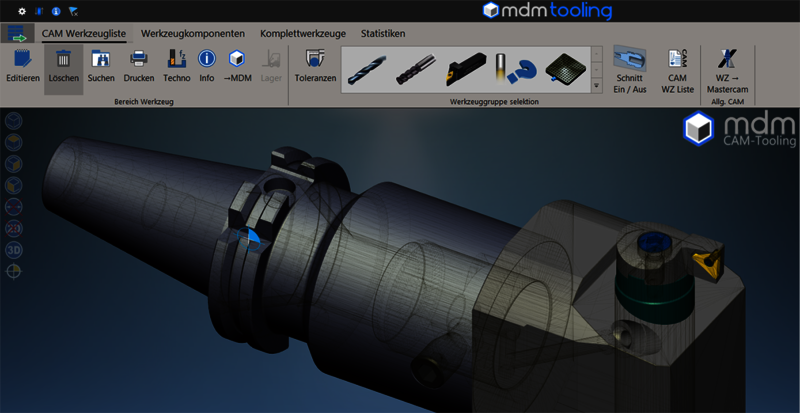Open the Statistiken tab
This screenshot has width=800, height=413.
pos(383,33)
